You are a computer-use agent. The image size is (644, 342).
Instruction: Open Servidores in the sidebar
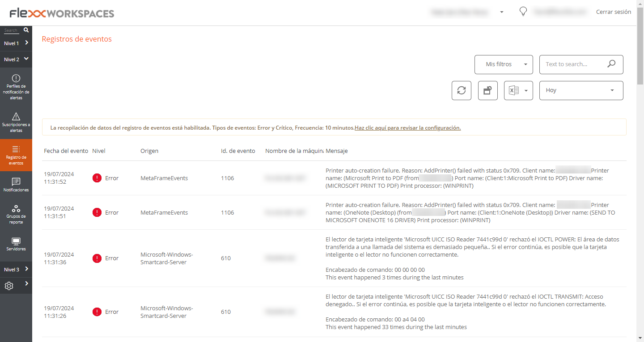[16, 244]
